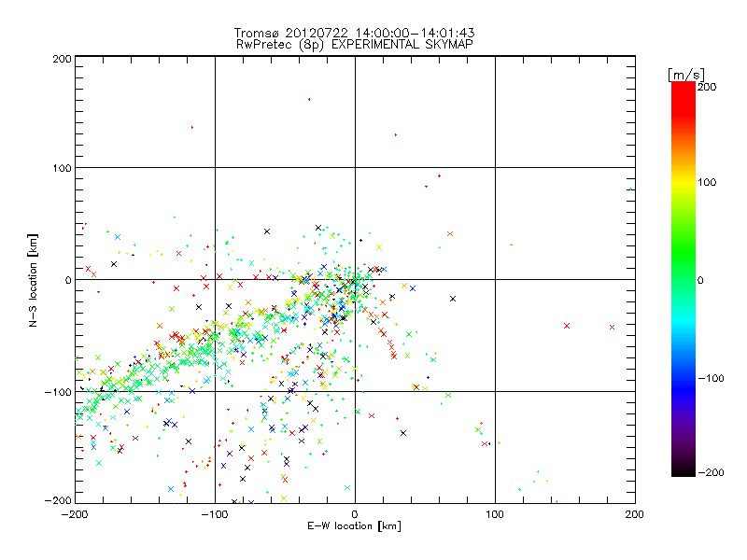This screenshot has height=560, width=747.
Task: Click the colorbar tick label "200"
Action: 707,87
